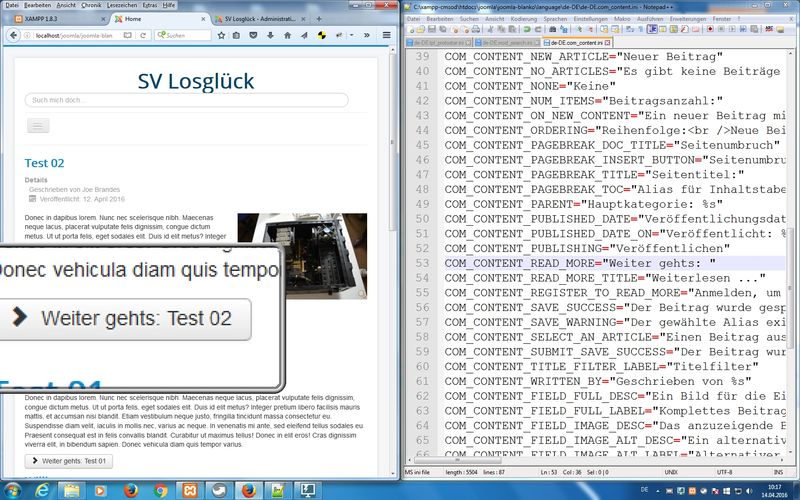Viewport: 800px width, 500px height.
Task: Click Notepad++ find binoculars icon
Action: click(x=552, y=30)
